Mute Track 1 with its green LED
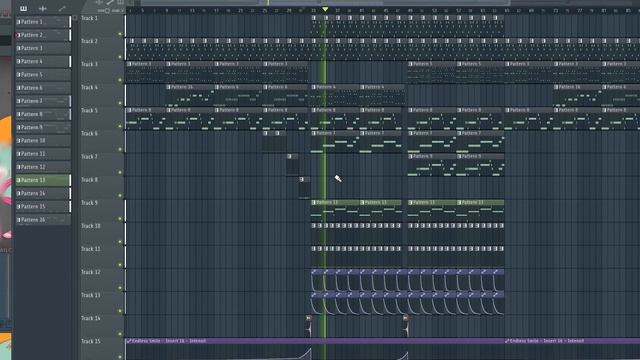 (120, 34)
